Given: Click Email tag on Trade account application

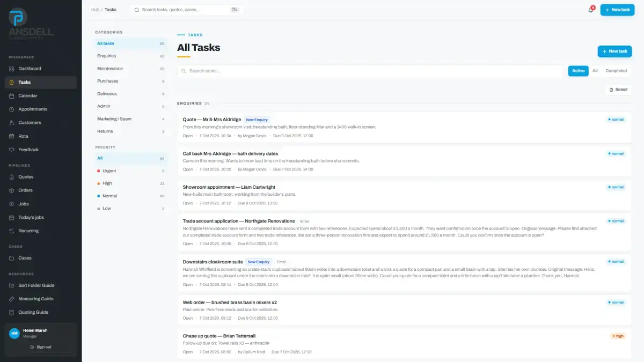Looking at the screenshot, I should (x=304, y=221).
